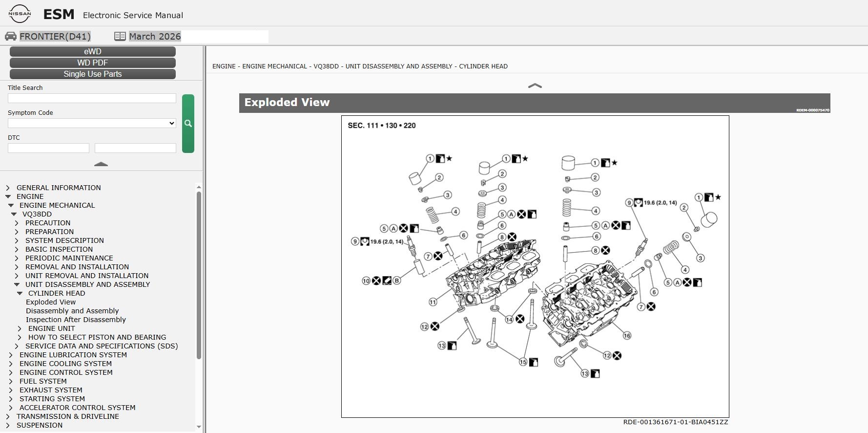This screenshot has width=868, height=433.
Task: Select the March 2026 publication date
Action: point(155,36)
